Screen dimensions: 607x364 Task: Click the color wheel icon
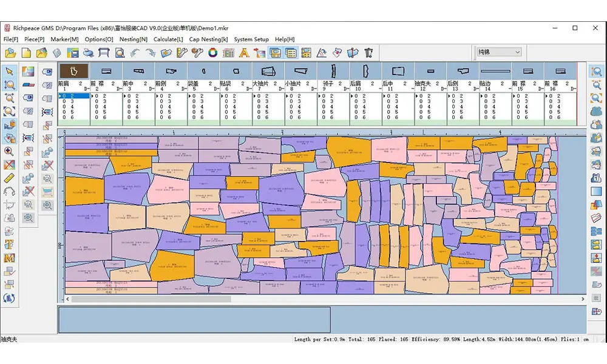coord(213,53)
